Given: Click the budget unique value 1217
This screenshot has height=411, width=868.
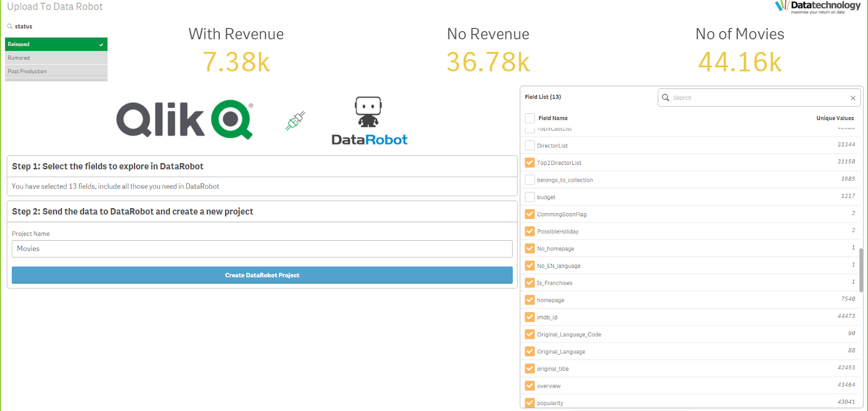Looking at the screenshot, I should tap(848, 196).
